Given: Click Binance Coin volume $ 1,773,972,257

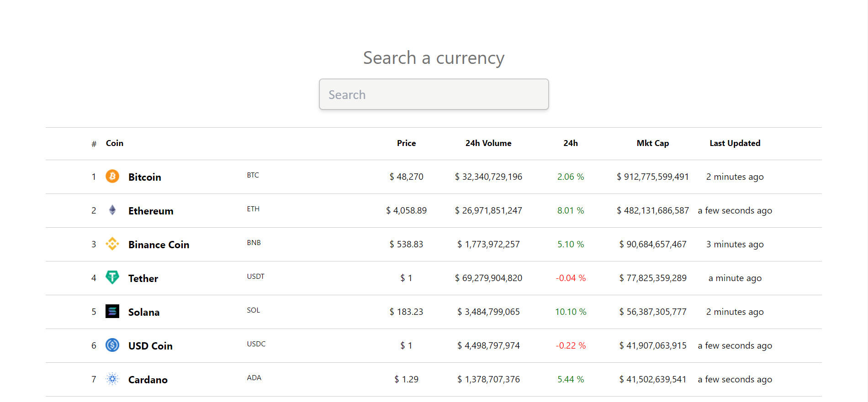Looking at the screenshot, I should pyautogui.click(x=488, y=244).
